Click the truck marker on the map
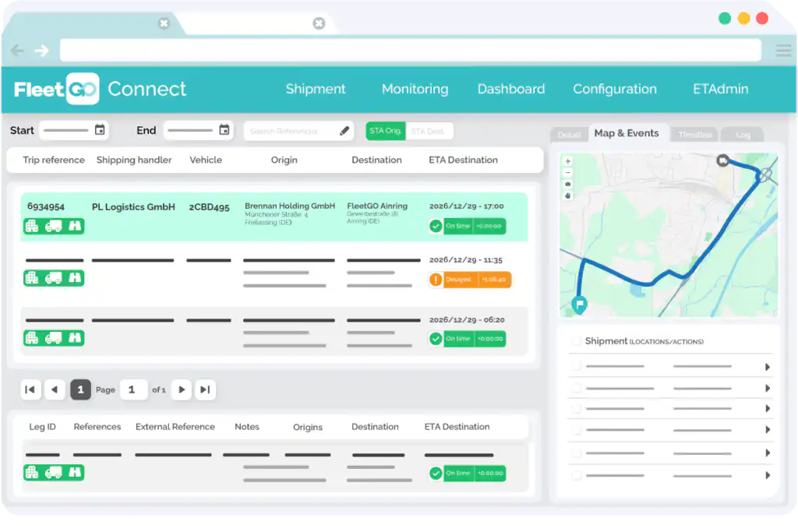Viewport: 798px width, 532px height. pos(722,160)
